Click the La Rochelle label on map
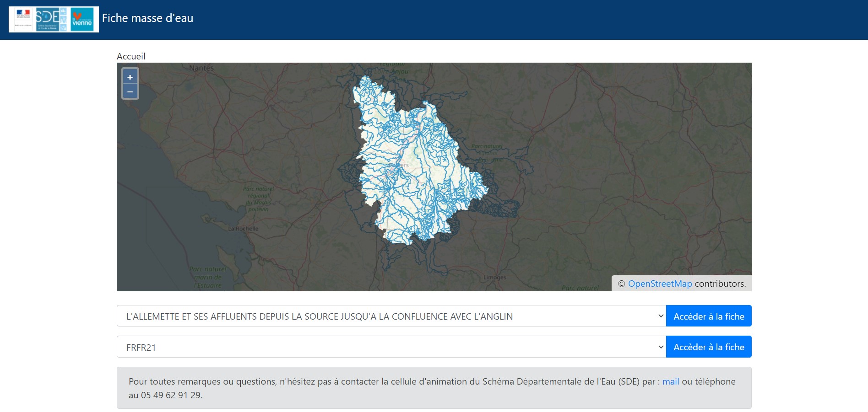The height and width of the screenshot is (412, 868). tap(243, 229)
